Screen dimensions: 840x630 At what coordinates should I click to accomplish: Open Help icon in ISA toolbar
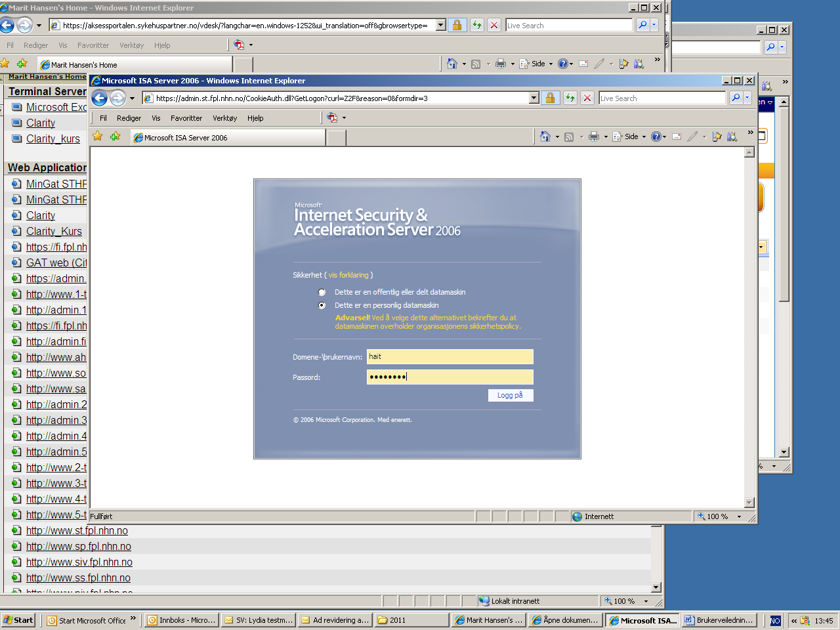coord(656,136)
